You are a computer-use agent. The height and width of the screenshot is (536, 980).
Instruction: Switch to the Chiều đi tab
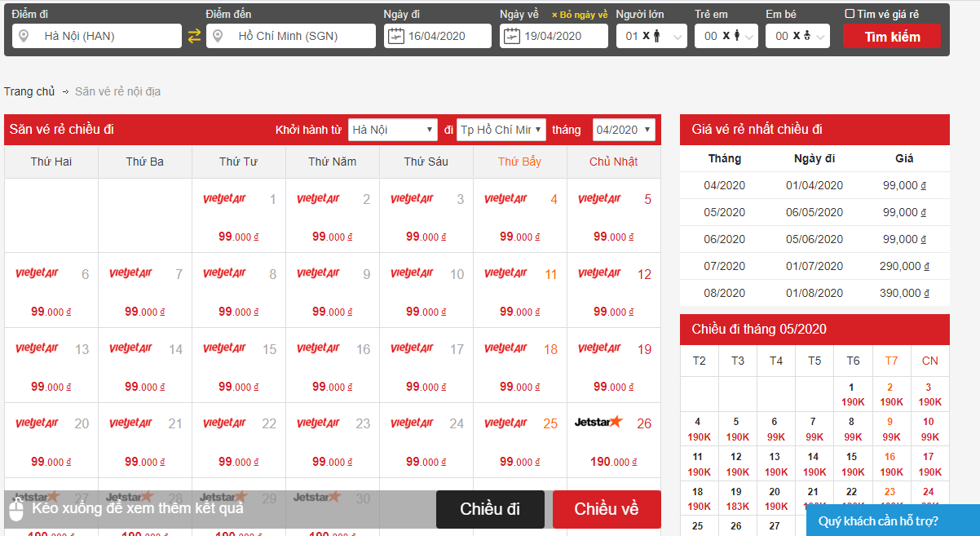[x=489, y=509]
